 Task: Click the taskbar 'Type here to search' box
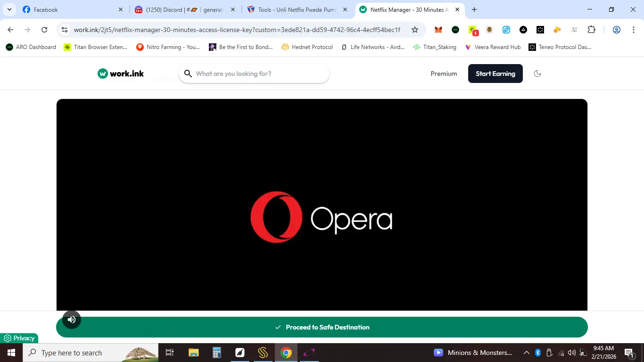pyautogui.click(x=91, y=353)
